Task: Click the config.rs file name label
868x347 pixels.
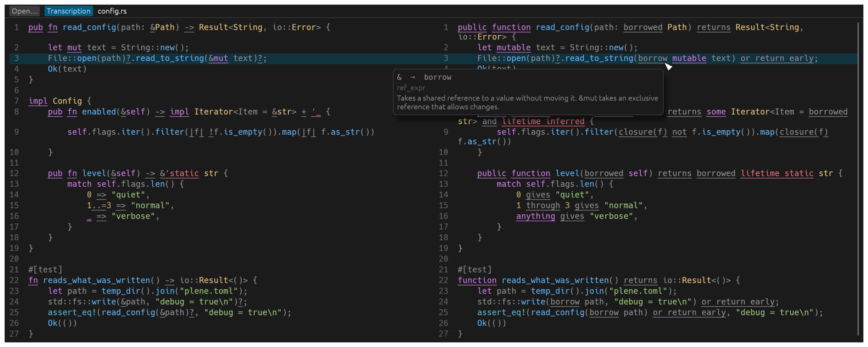Action: tap(112, 11)
